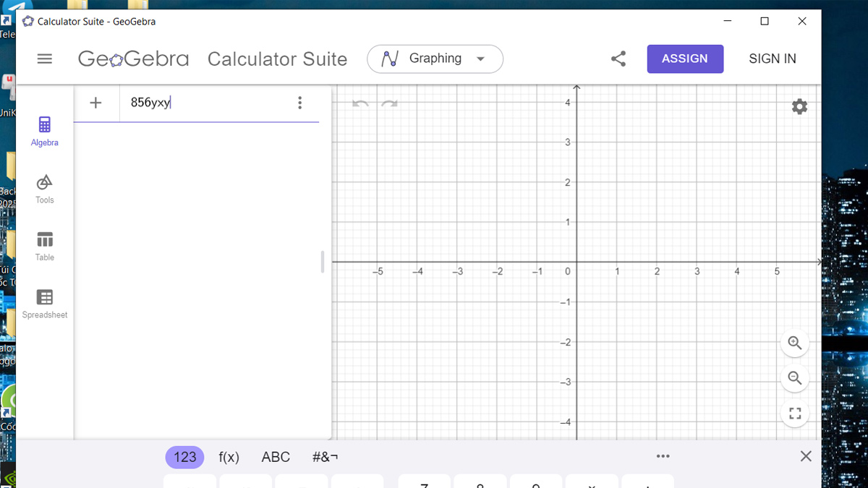
Task: Select the #&¬ symbols keyboard tab
Action: pyautogui.click(x=325, y=457)
